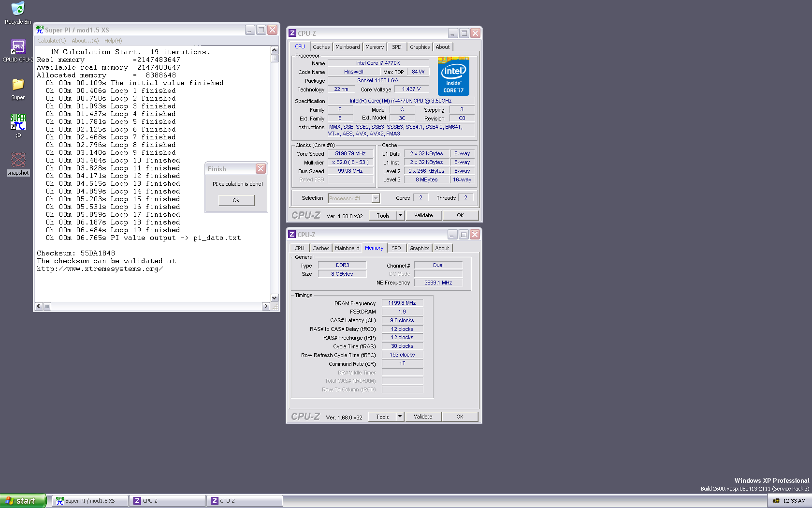Switch to Super PI taskbar button
812x508 pixels.
[90, 501]
